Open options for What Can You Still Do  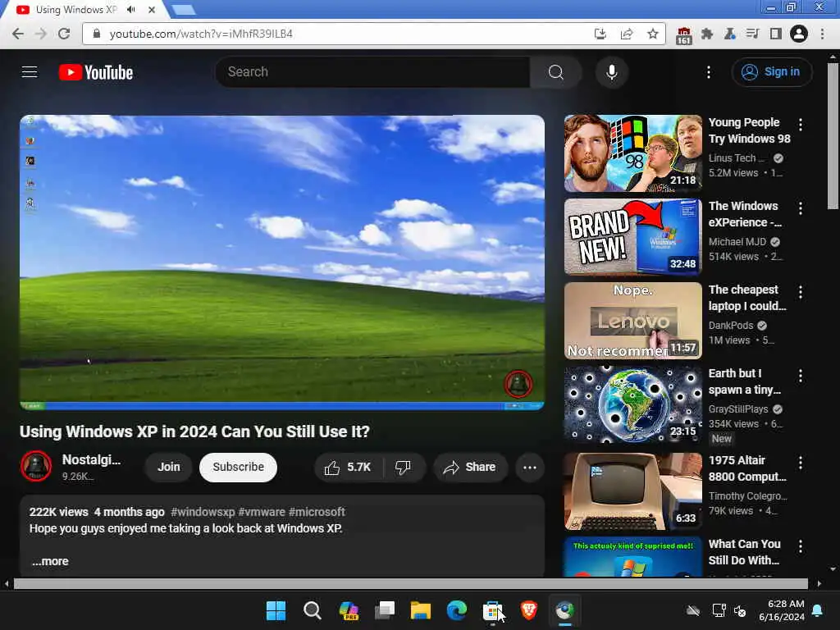[801, 546]
